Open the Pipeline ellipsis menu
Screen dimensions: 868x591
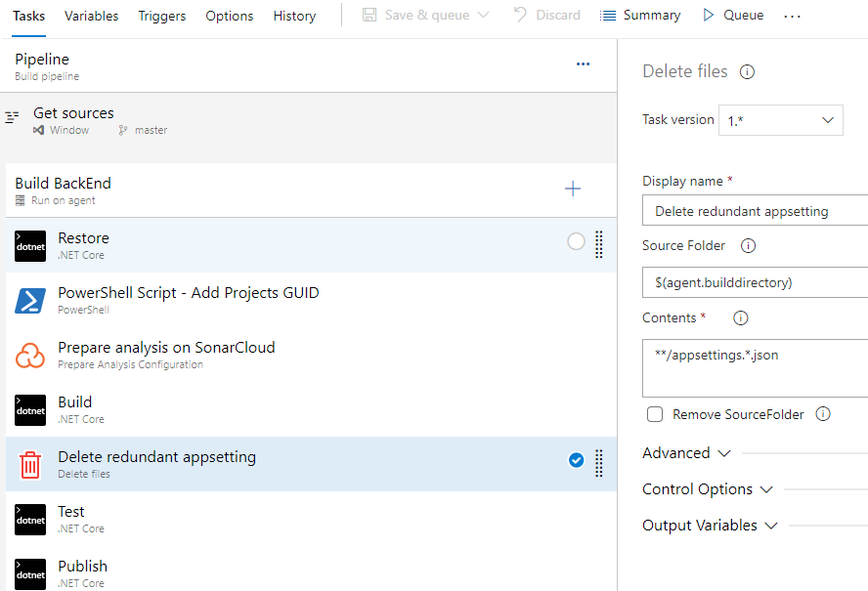tap(584, 64)
